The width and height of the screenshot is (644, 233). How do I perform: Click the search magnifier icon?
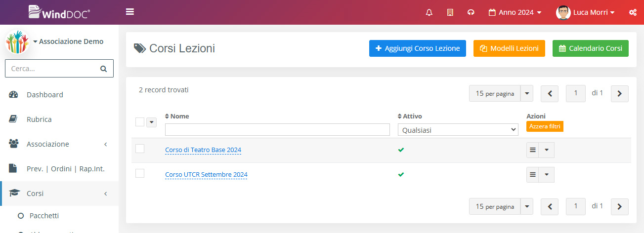tap(103, 69)
